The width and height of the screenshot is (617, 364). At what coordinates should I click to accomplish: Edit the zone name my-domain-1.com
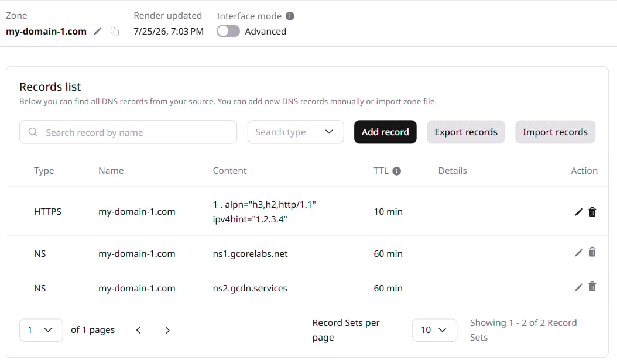[x=97, y=31]
